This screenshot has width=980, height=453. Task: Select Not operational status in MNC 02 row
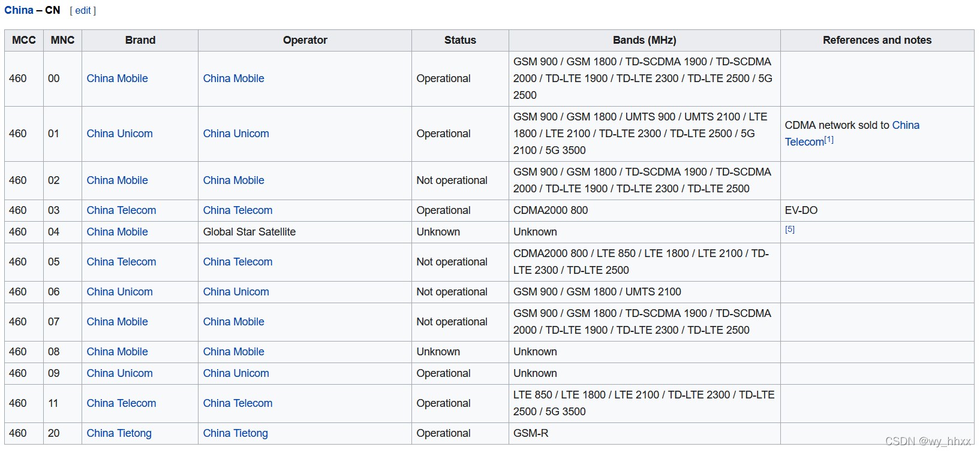tap(460, 180)
